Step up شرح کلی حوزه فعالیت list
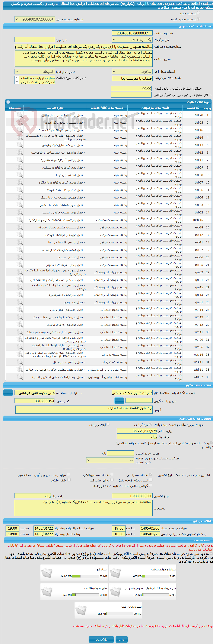 17,78
